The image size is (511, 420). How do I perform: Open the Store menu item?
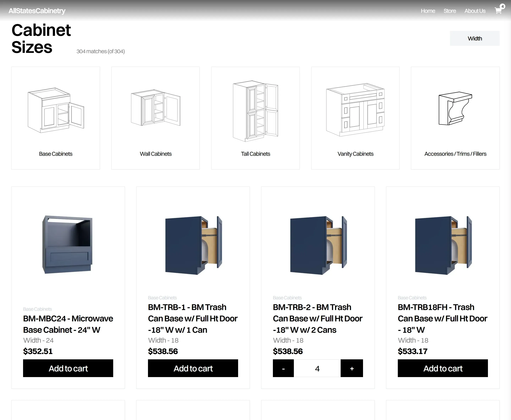(x=449, y=11)
